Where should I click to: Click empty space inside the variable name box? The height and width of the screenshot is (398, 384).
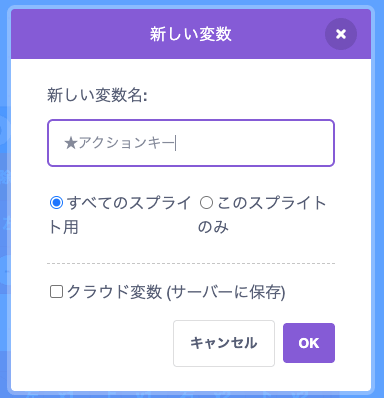tap(257, 143)
